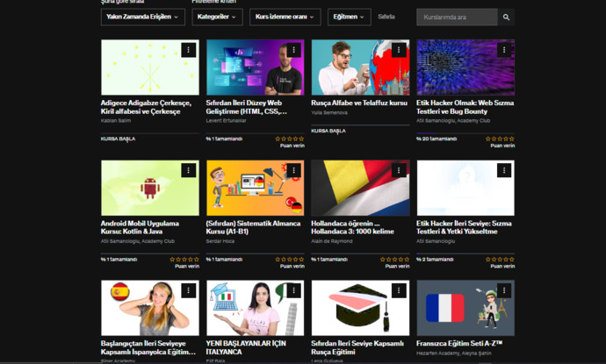Open title YENİ BAŞLAYANLAR İÇİN İTALYANCA

point(246,348)
